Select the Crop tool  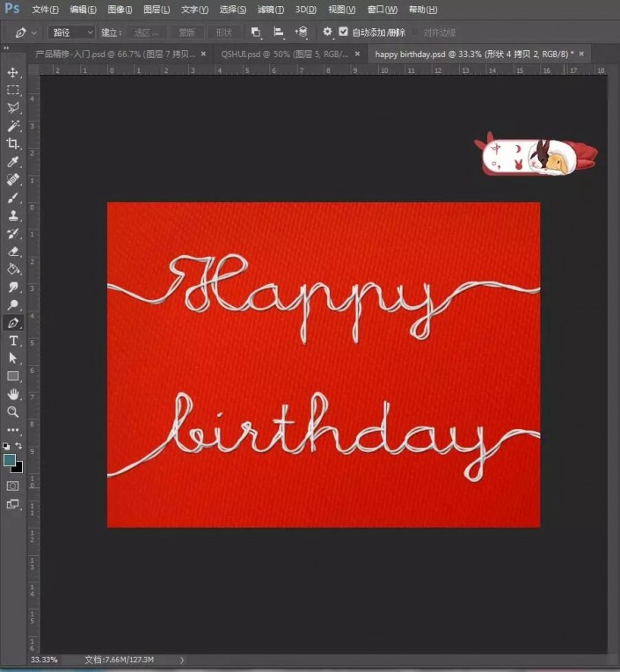pyautogui.click(x=13, y=143)
